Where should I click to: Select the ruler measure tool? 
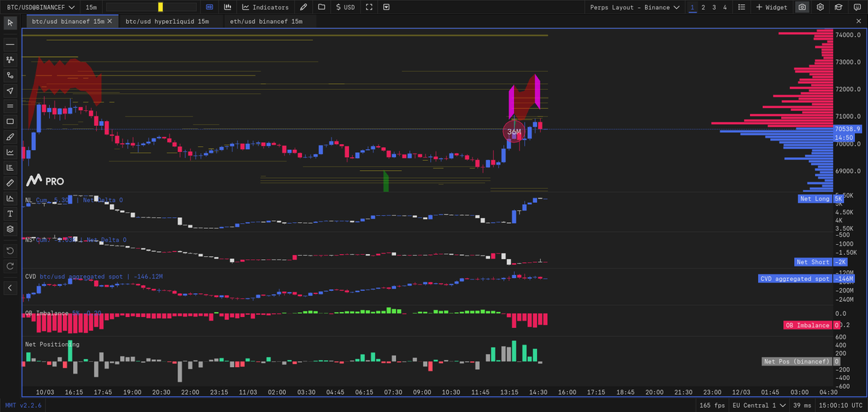tap(10, 182)
